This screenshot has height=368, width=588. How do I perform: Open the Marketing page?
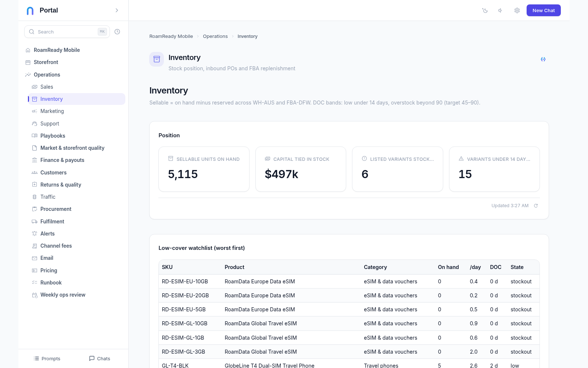tap(76, 111)
